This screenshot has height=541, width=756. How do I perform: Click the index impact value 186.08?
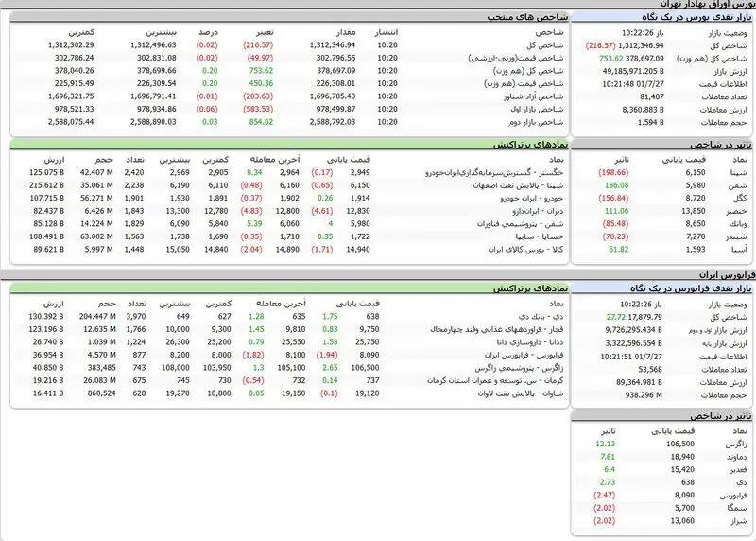click(617, 185)
